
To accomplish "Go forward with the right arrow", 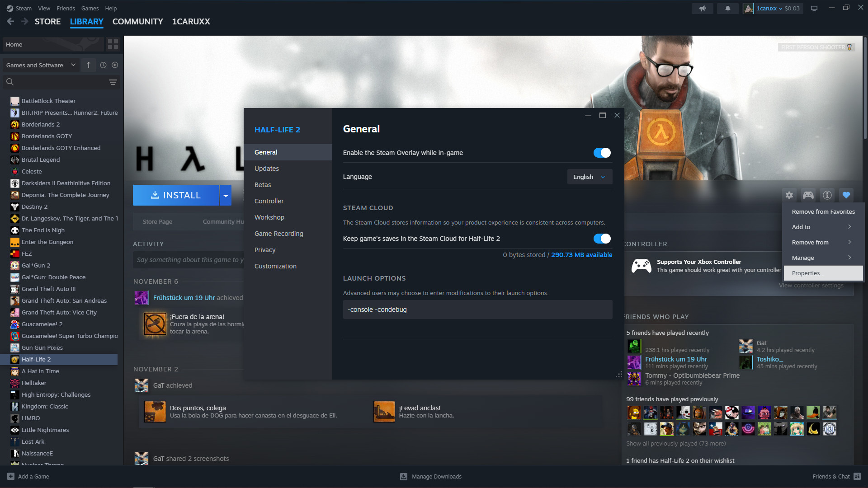I will pos(25,21).
